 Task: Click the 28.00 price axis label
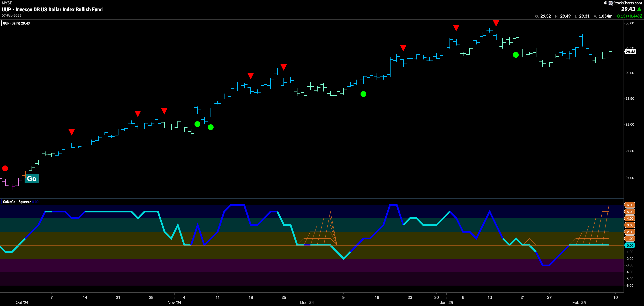pos(630,124)
